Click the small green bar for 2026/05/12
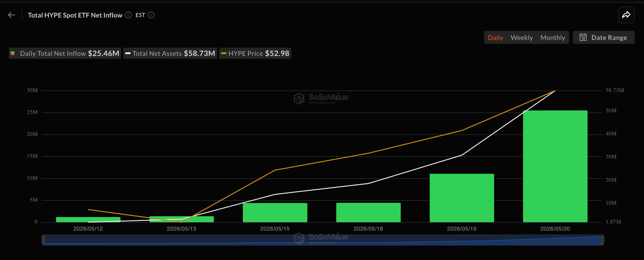 88,219
